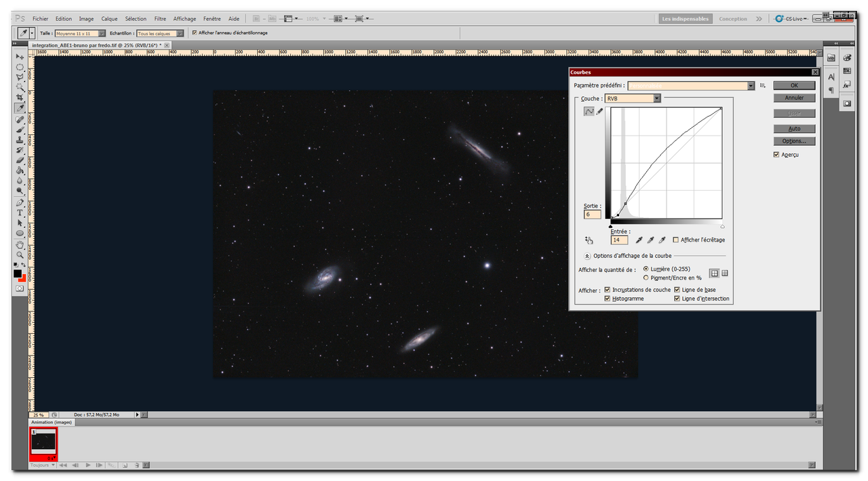The width and height of the screenshot is (868, 481).
Task: Enable Afficher l'écrêtage checkbox
Action: tap(675, 239)
